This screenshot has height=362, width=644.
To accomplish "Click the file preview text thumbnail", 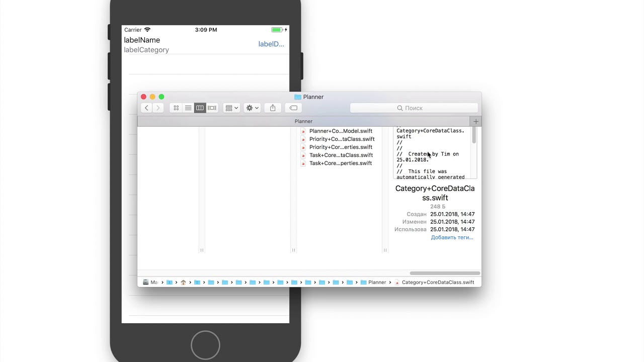I will [433, 153].
